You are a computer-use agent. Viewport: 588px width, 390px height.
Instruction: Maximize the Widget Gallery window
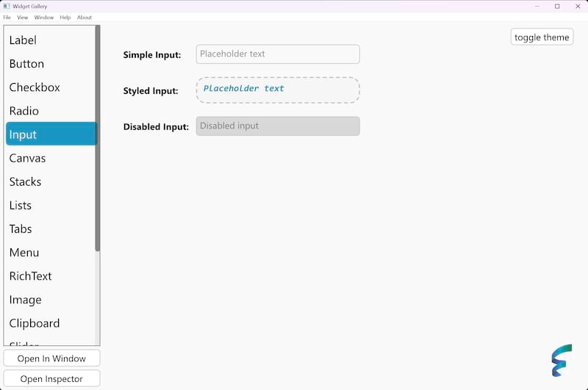[x=556, y=7]
